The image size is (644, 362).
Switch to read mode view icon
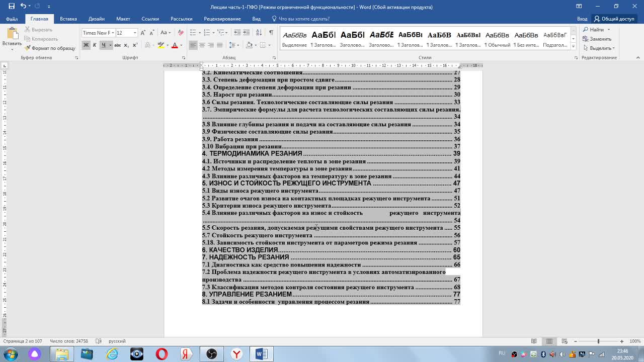pyautogui.click(x=534, y=341)
